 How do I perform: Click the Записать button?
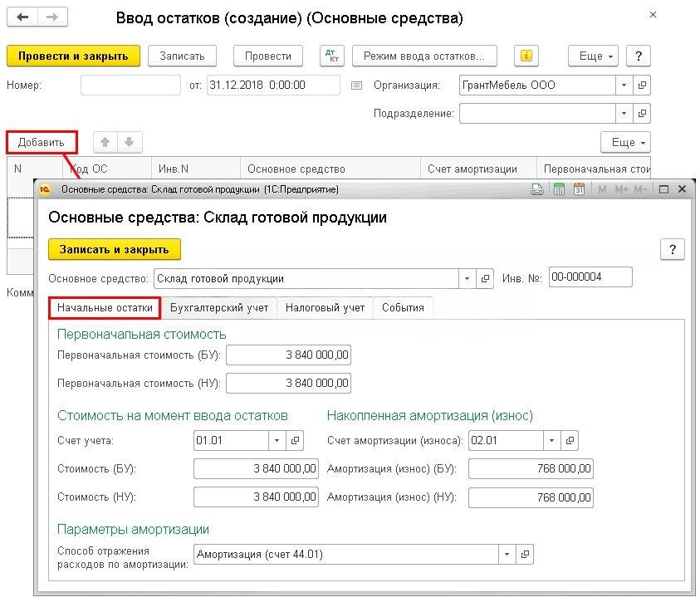pyautogui.click(x=182, y=56)
